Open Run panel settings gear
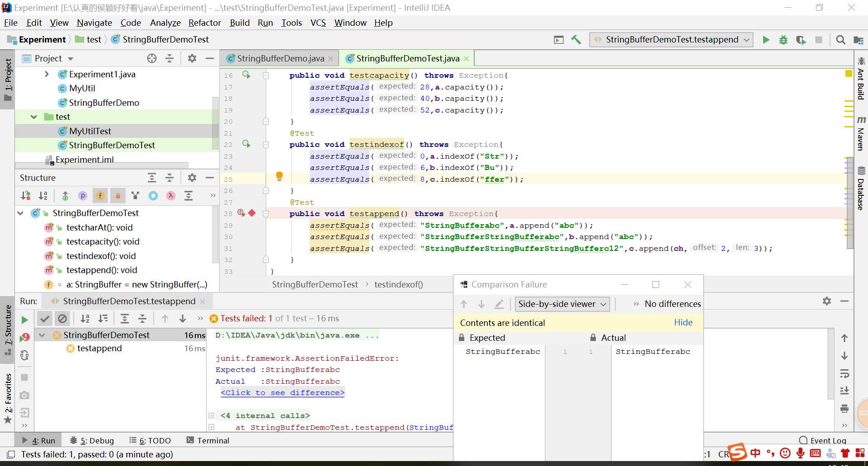868x466 pixels. pos(827,301)
